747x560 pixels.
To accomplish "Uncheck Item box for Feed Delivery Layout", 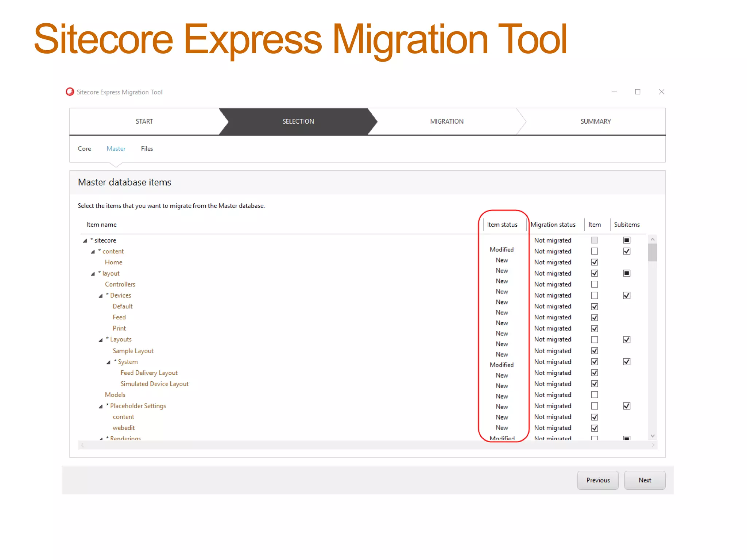I will (x=595, y=373).
